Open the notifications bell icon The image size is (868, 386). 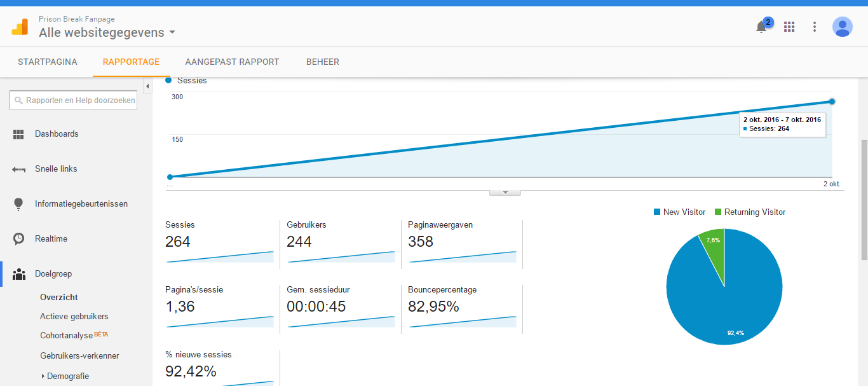point(761,27)
